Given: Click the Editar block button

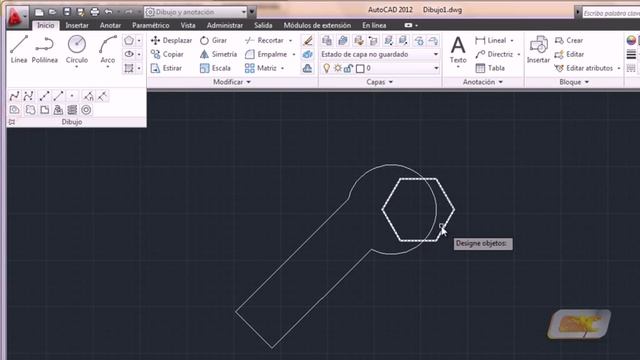Looking at the screenshot, I should (x=569, y=54).
